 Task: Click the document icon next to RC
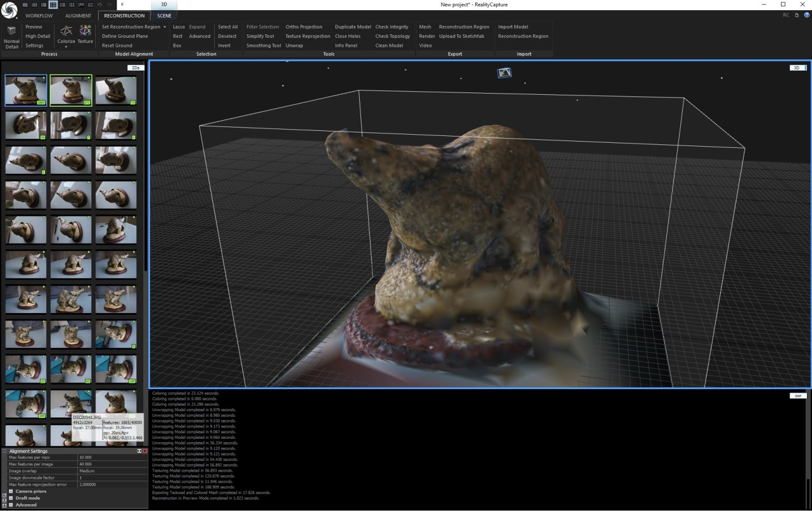(797, 15)
